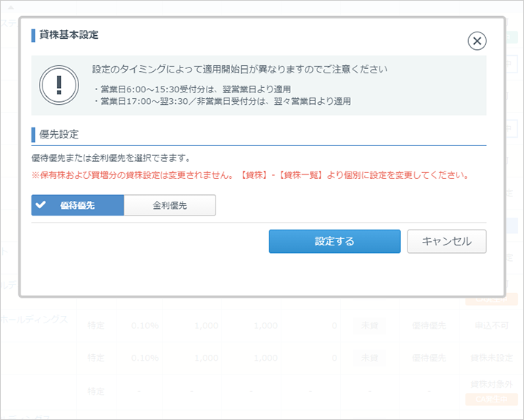Select the 優待優先 priority option

click(x=78, y=205)
